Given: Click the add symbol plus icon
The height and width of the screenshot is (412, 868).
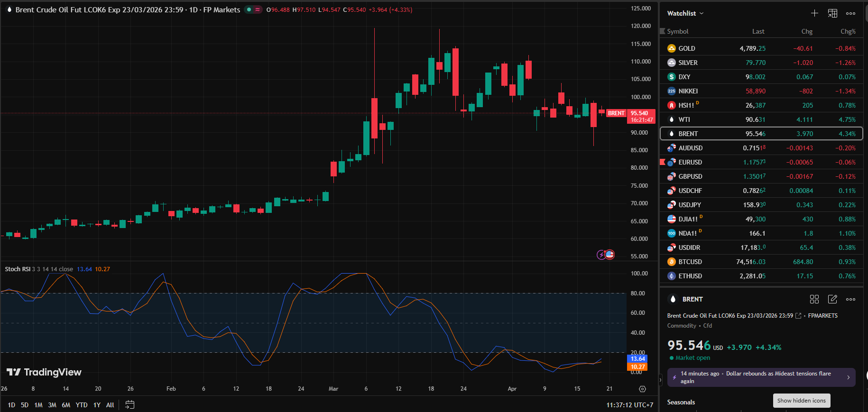Looking at the screenshot, I should [814, 13].
